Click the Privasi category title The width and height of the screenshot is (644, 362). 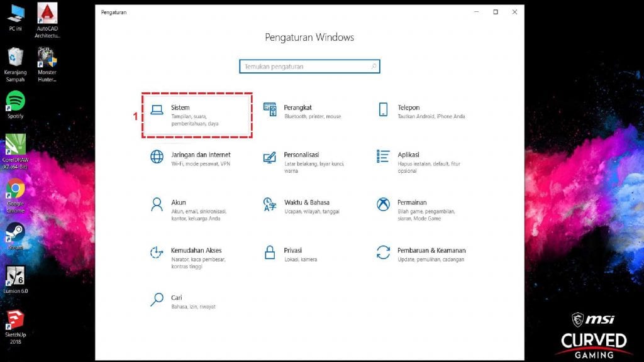click(293, 250)
